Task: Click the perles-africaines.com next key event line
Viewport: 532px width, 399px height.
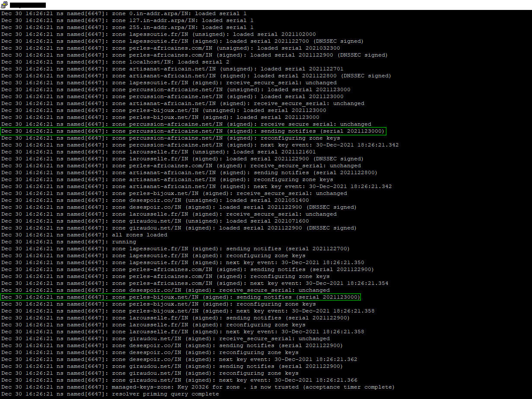Action: [195, 283]
